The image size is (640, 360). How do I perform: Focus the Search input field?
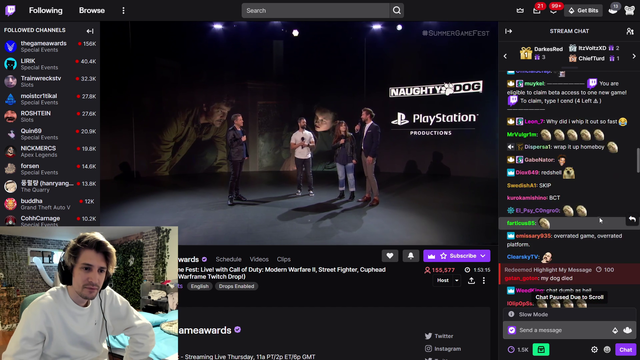[x=316, y=11]
